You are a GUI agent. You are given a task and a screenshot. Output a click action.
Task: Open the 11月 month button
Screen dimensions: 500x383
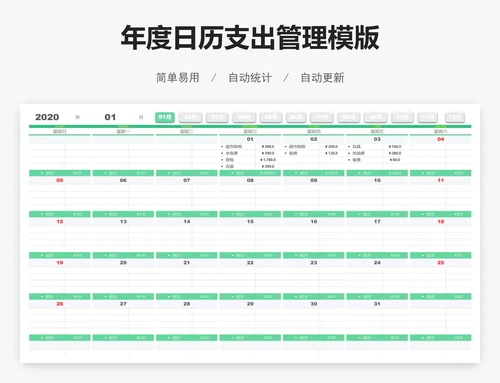(428, 117)
